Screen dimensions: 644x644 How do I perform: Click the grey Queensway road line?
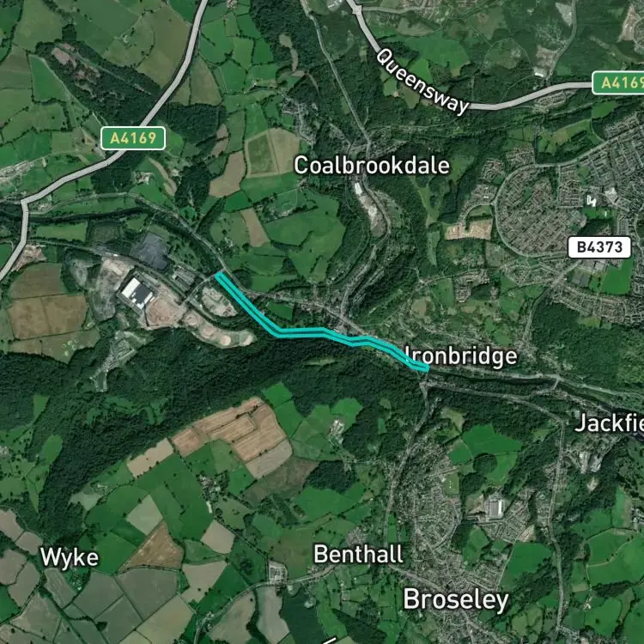coord(530,97)
